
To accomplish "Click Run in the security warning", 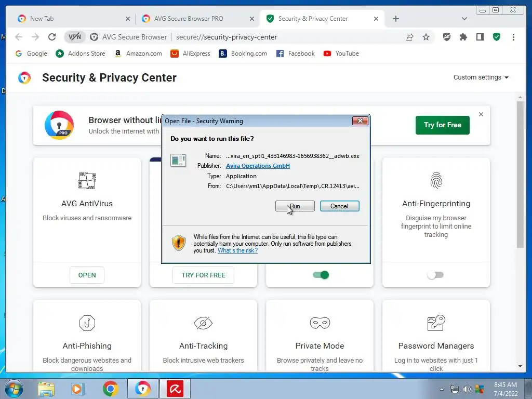I will 295,206.
